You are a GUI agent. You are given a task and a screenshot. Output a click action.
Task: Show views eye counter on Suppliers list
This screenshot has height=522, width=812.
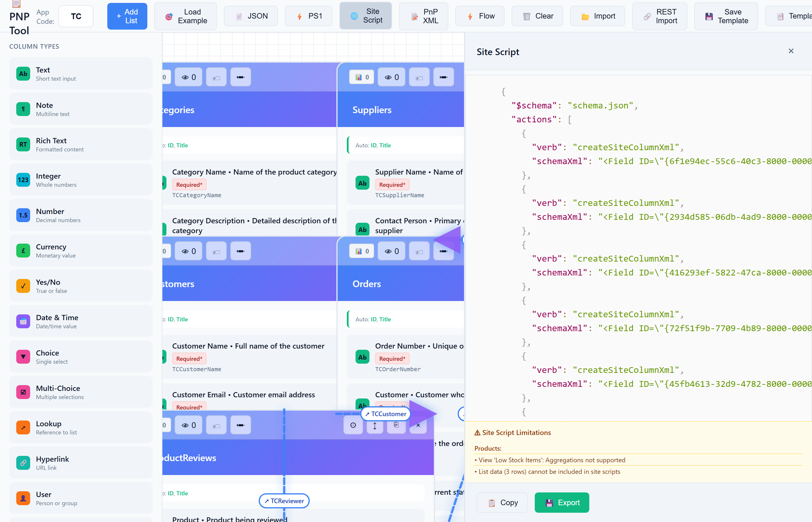pyautogui.click(x=391, y=77)
